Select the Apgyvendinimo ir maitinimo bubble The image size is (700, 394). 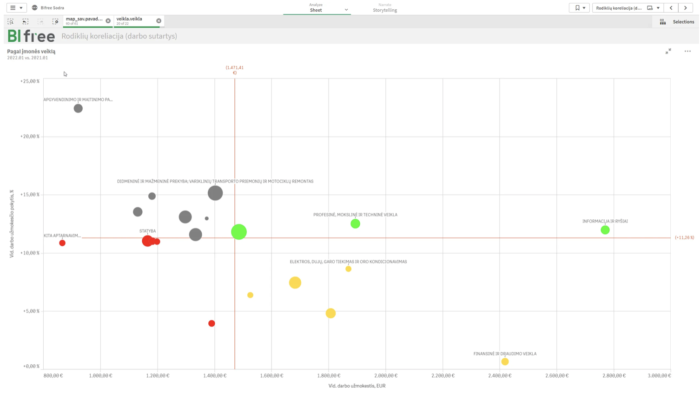click(78, 108)
